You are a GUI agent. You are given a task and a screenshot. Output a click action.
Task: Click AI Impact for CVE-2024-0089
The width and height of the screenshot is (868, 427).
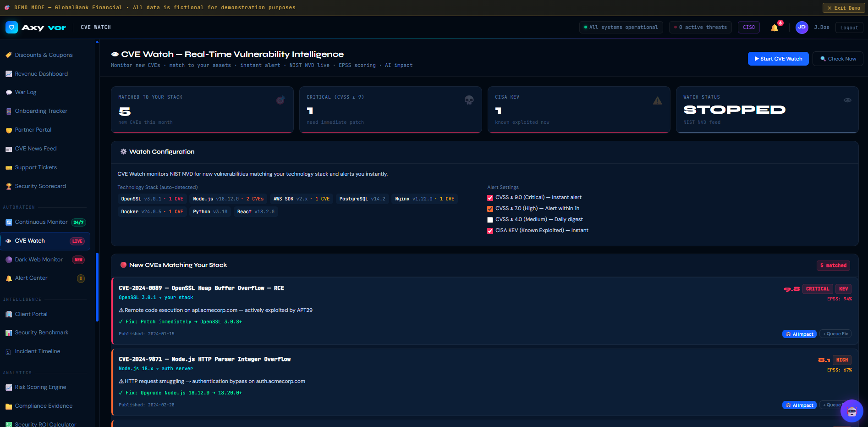coord(799,334)
